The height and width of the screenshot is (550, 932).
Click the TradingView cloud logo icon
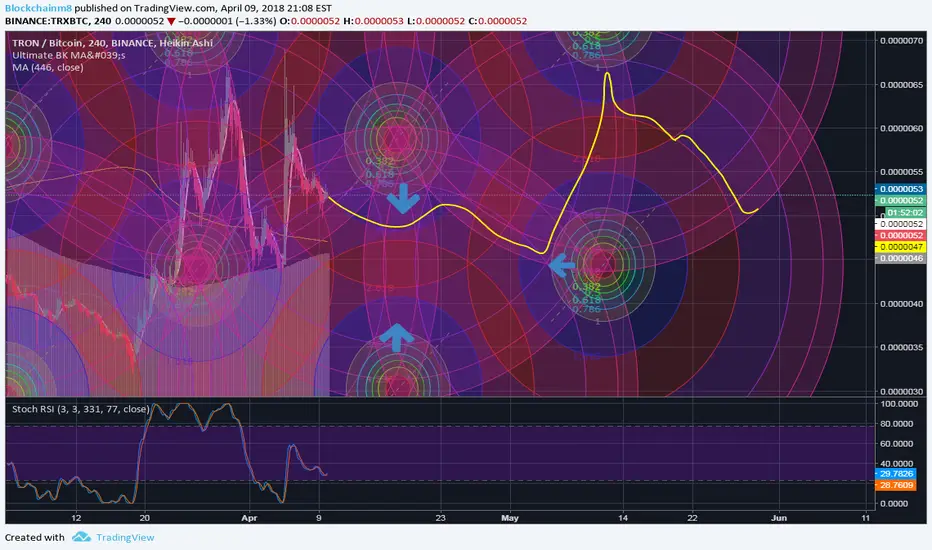[x=81, y=537]
